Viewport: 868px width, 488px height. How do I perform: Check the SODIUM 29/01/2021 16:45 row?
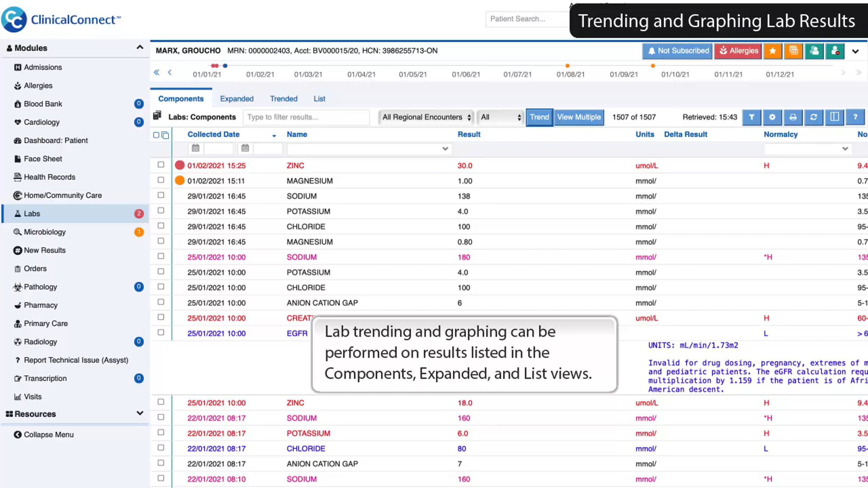coord(161,195)
